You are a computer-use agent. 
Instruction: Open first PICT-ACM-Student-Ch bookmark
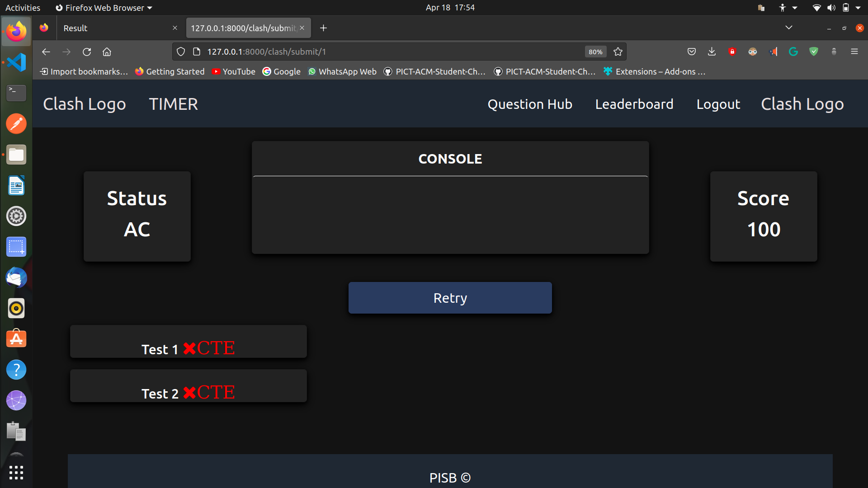434,71
